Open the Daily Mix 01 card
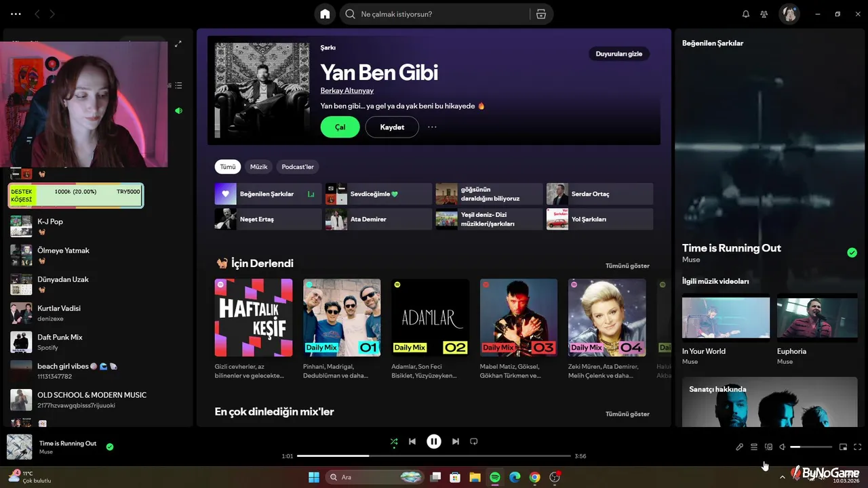The height and width of the screenshot is (488, 868). coord(342,329)
